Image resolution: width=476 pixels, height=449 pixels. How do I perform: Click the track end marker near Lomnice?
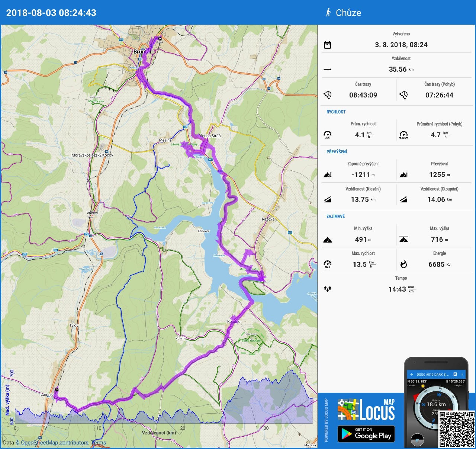57,390
